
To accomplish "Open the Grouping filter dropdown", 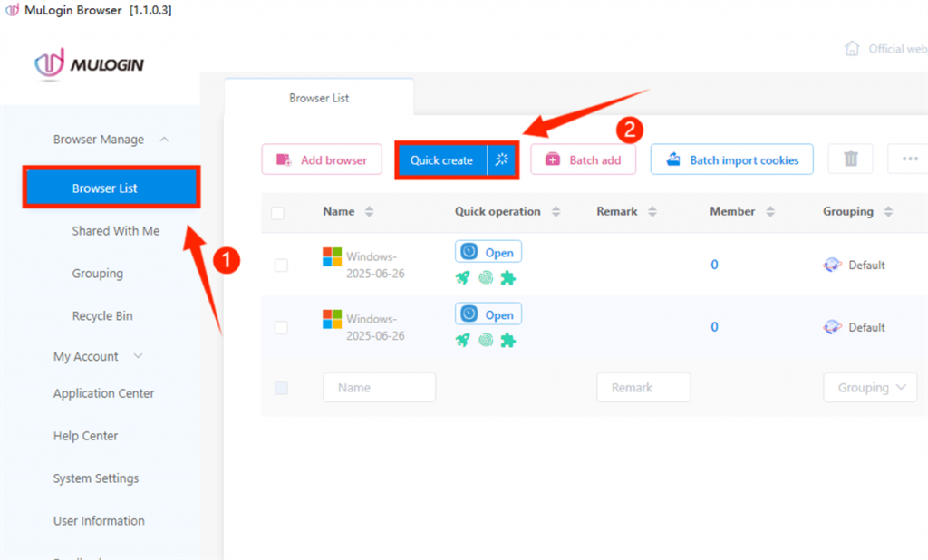I will point(870,387).
